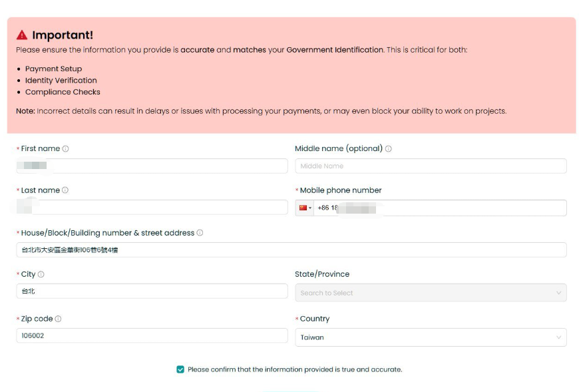This screenshot has height=392, width=579.
Task: Click the Middle name info icon
Action: [x=389, y=149]
